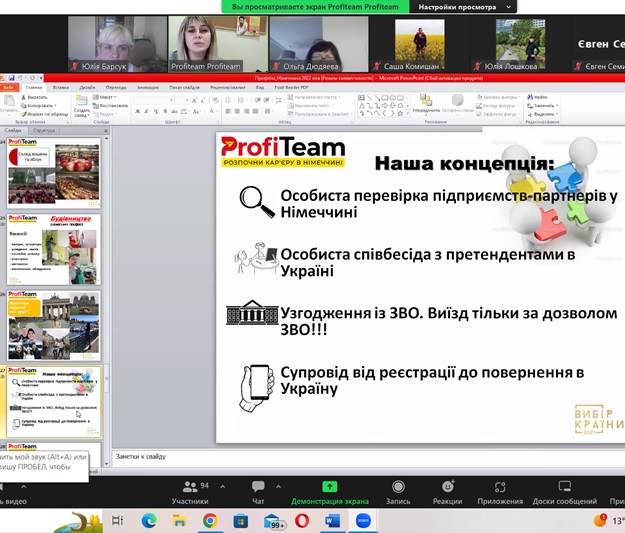Open the Чат chat panel in Zoom
The image size is (625, 533).
pos(258,492)
